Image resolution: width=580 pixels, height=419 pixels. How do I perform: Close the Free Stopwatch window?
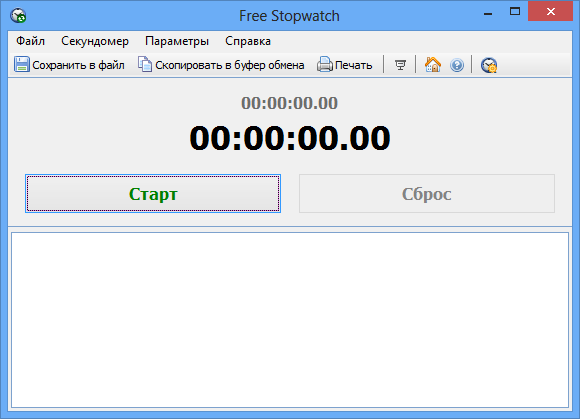tap(550, 11)
